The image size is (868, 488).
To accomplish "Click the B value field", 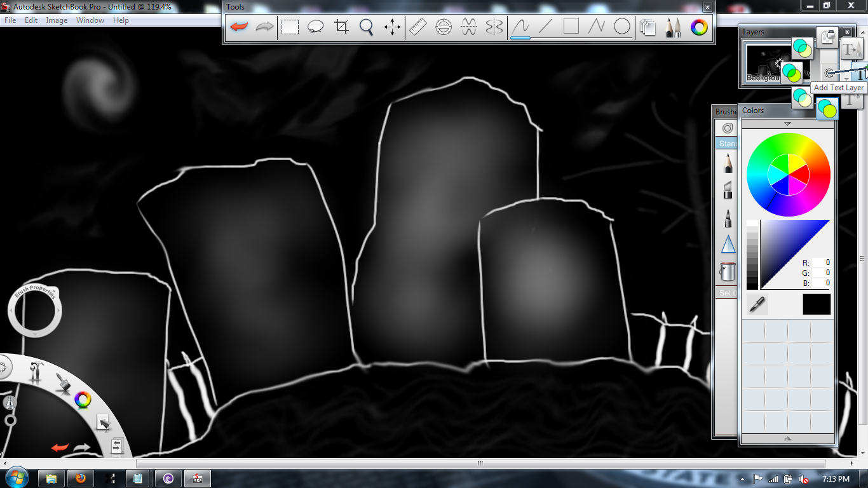I will tap(822, 283).
